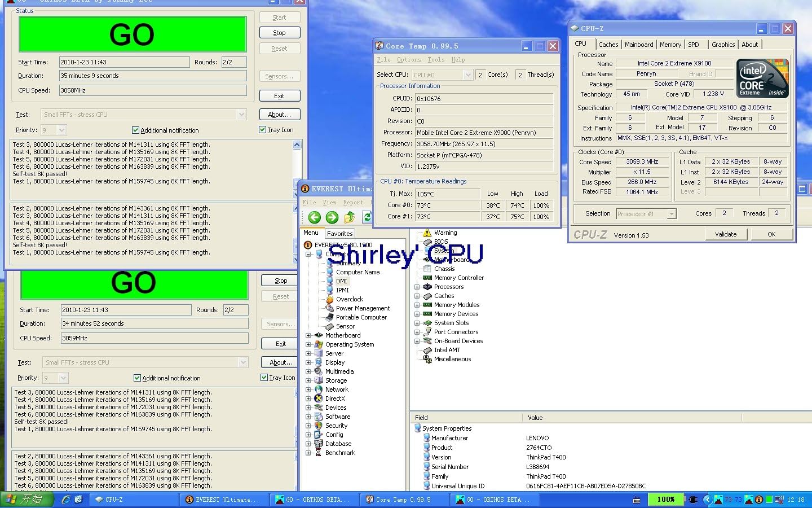The width and height of the screenshot is (812, 508).
Task: Click the Up folder icon in EVEREST toolbar
Action: 350,217
